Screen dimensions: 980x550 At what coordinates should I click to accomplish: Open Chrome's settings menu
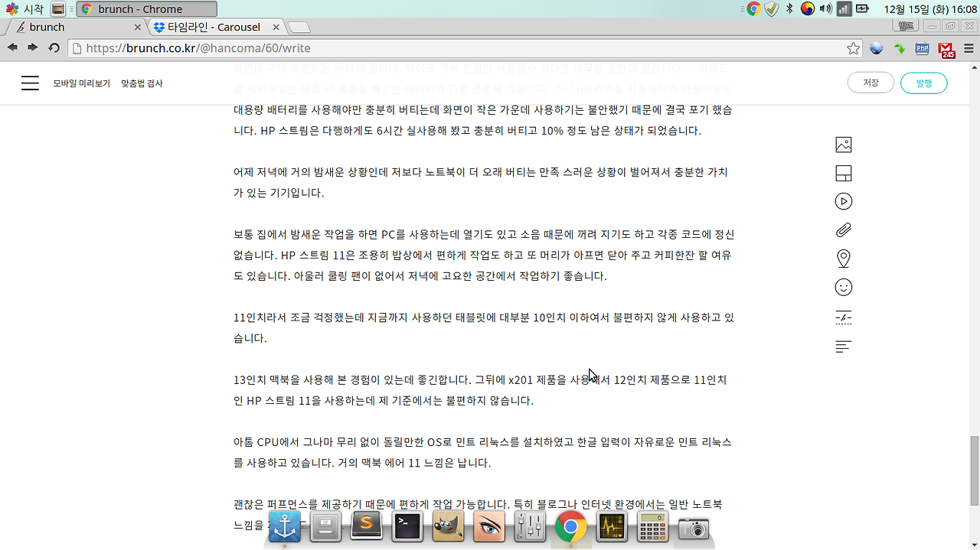tap(968, 47)
